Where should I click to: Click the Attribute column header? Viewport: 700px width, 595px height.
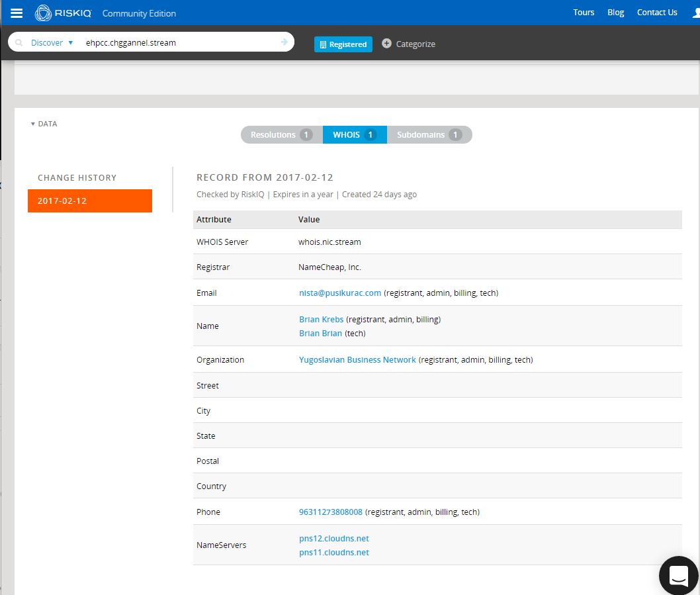(x=214, y=219)
